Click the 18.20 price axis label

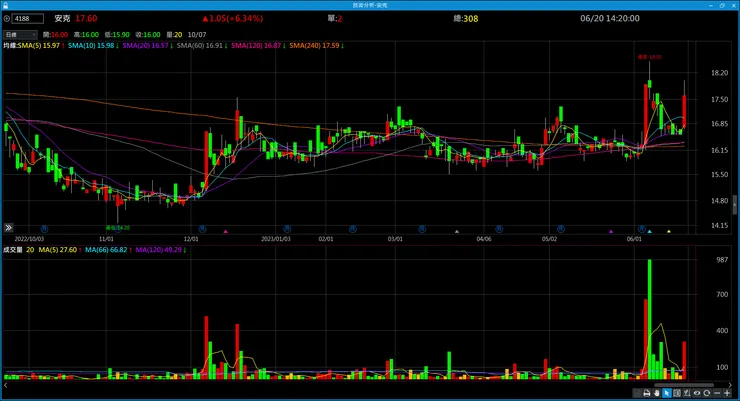pos(719,73)
